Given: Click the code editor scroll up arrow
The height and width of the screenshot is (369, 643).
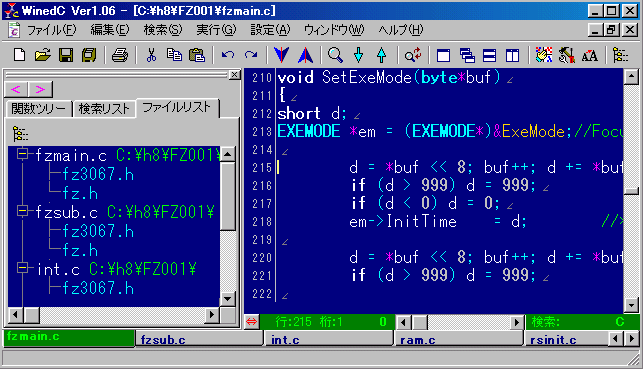Looking at the screenshot, I should point(631,77).
